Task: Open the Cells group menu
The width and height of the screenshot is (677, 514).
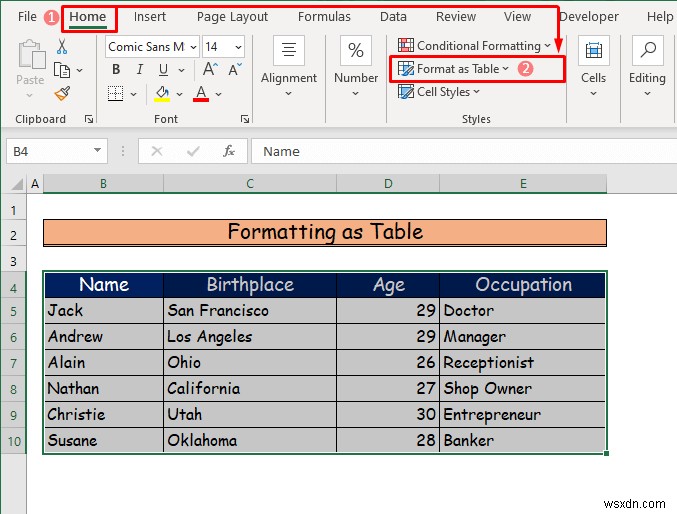Action: coord(593,67)
